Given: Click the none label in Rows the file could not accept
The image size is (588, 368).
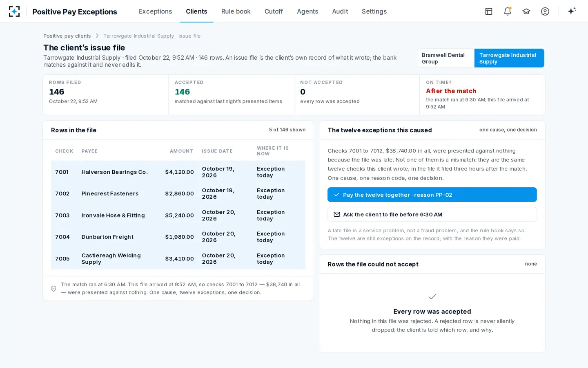Looking at the screenshot, I should 531,264.
